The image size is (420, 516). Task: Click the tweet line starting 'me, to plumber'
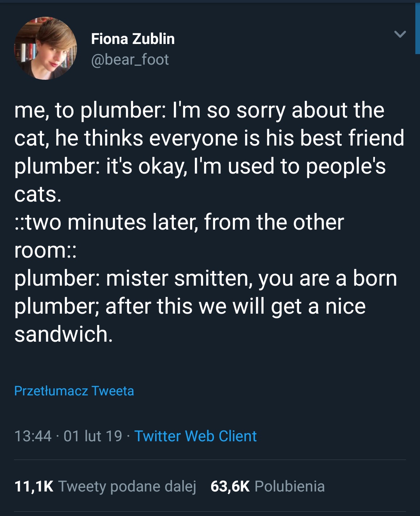click(x=199, y=110)
